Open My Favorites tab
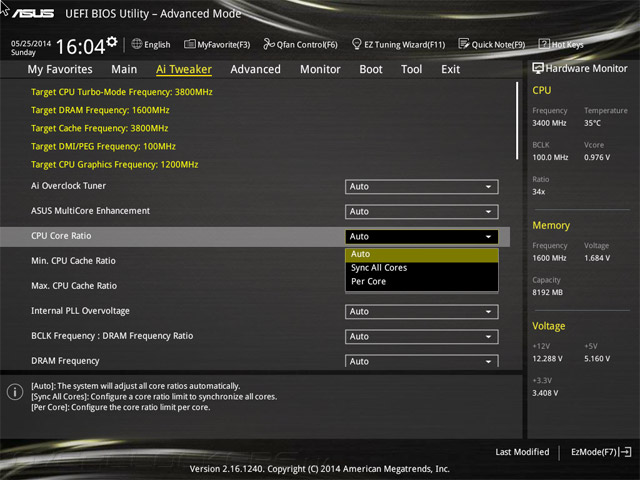Viewport: 640px width, 480px height. [60, 69]
